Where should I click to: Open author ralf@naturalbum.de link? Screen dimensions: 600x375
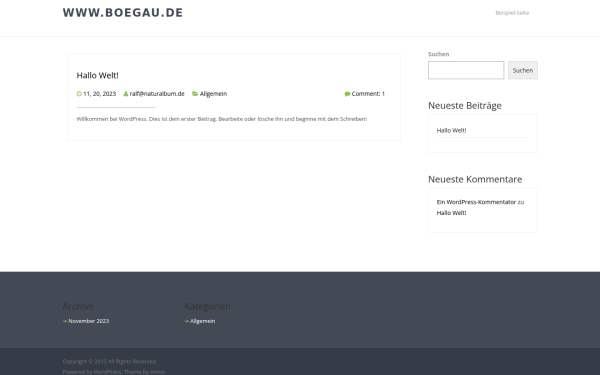click(x=157, y=94)
